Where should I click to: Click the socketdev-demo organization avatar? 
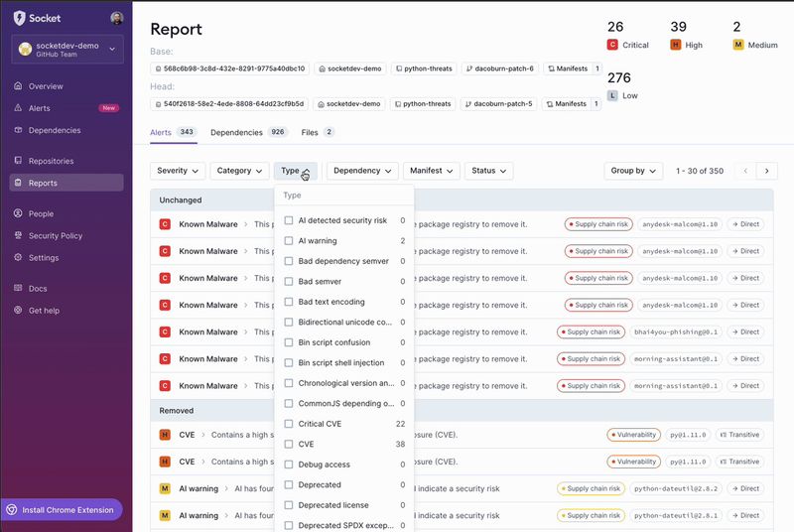coord(25,49)
